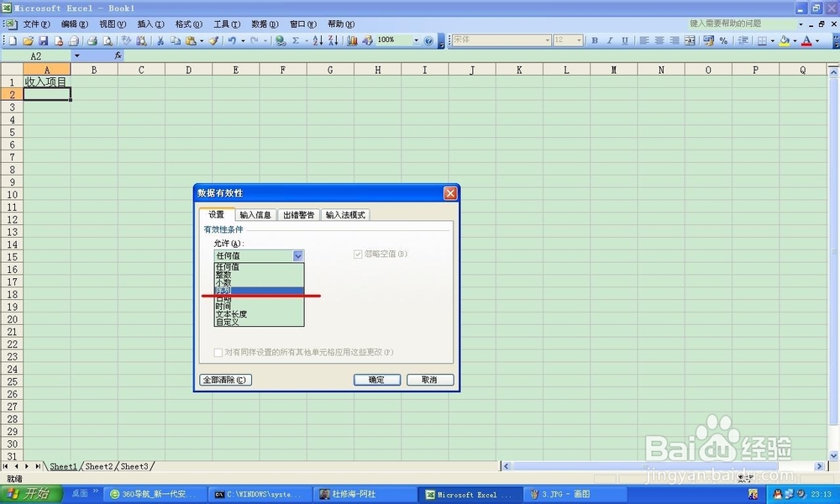Open the Borders dropdown arrow
The width and height of the screenshot is (840, 504).
click(772, 40)
